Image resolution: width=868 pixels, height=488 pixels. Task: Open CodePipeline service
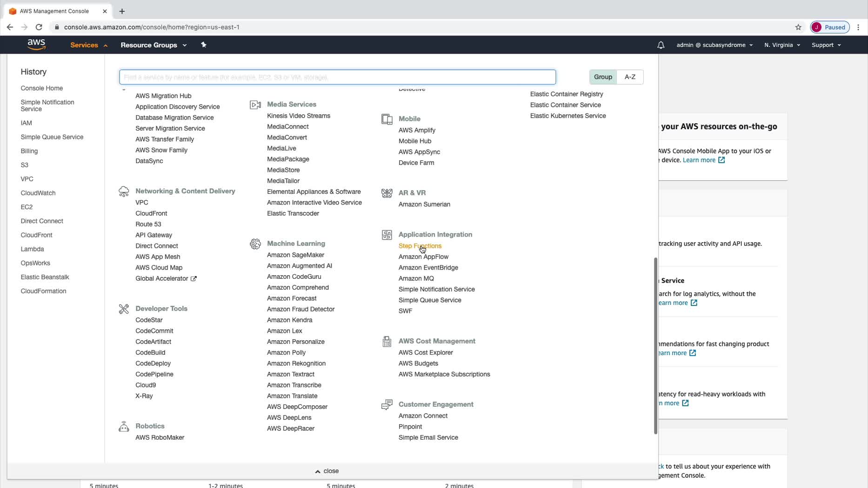tap(154, 374)
